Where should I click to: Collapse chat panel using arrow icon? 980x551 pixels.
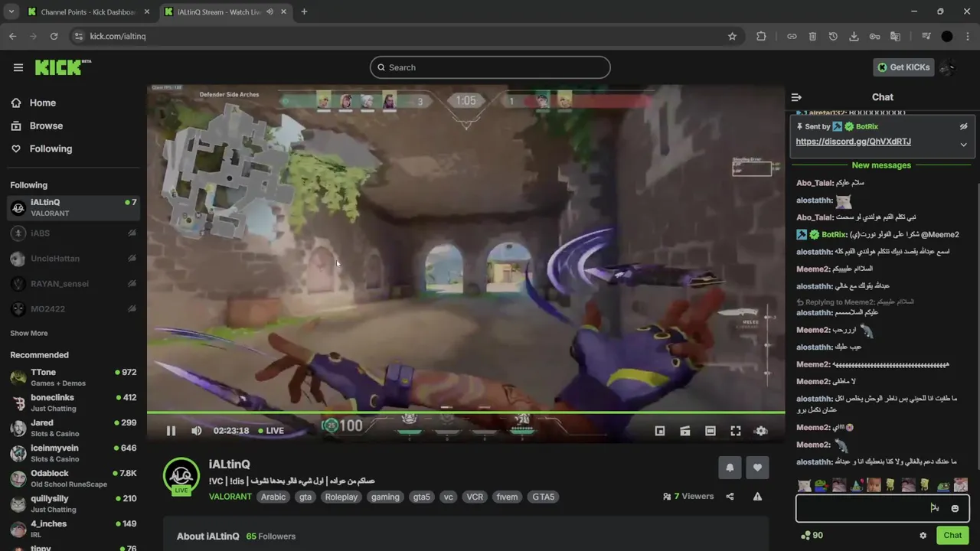(x=796, y=97)
